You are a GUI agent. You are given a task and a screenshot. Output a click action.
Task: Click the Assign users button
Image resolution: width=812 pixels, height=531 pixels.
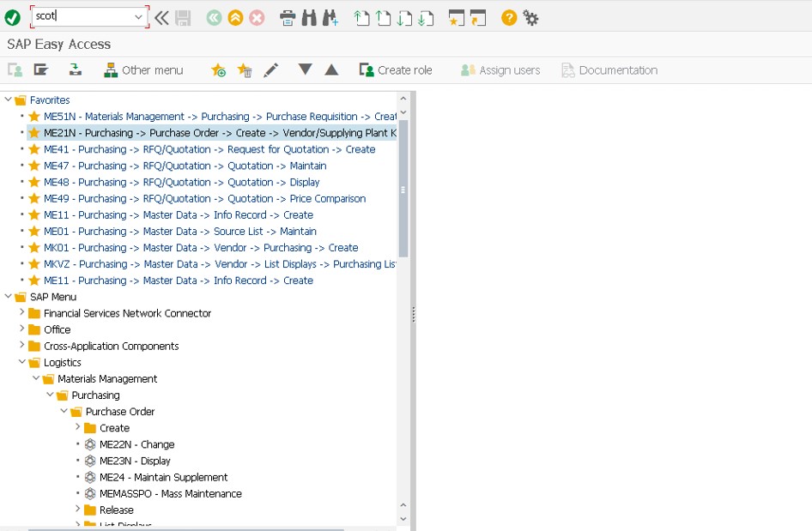click(500, 70)
